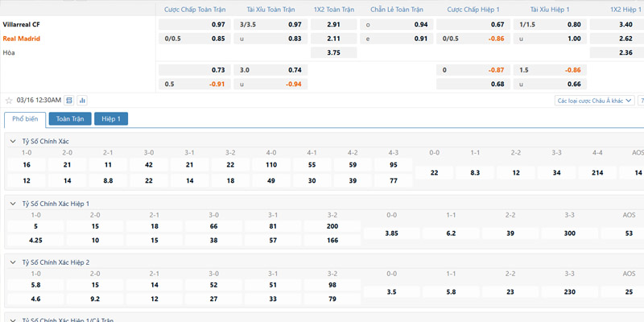Viewport: 644px width, 322px height.
Task: Bet correct score 2-1 at odds 8.8
Action: 108,180
